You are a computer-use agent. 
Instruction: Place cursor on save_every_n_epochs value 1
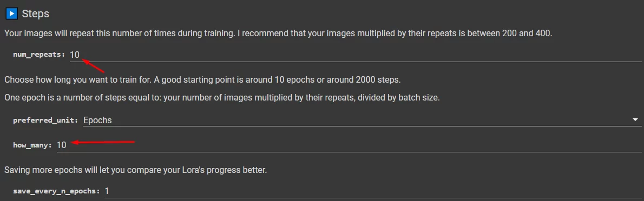click(x=107, y=191)
